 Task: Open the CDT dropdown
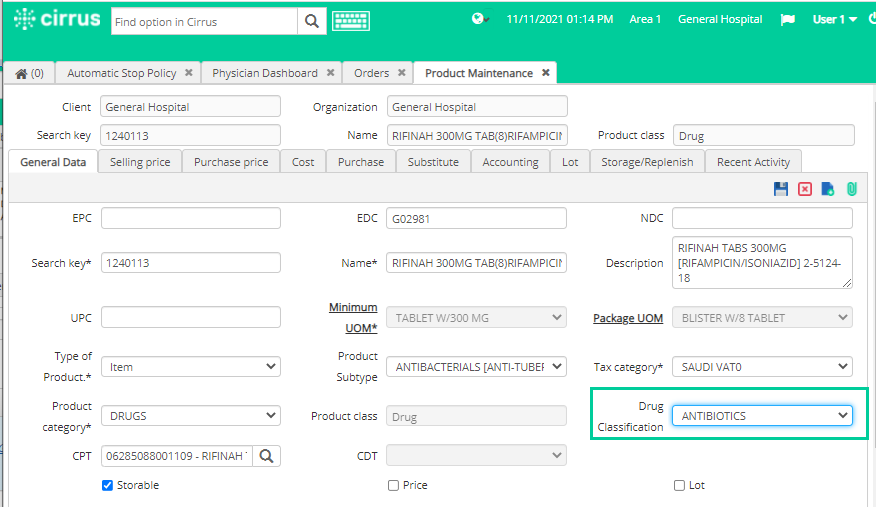pyautogui.click(x=476, y=456)
